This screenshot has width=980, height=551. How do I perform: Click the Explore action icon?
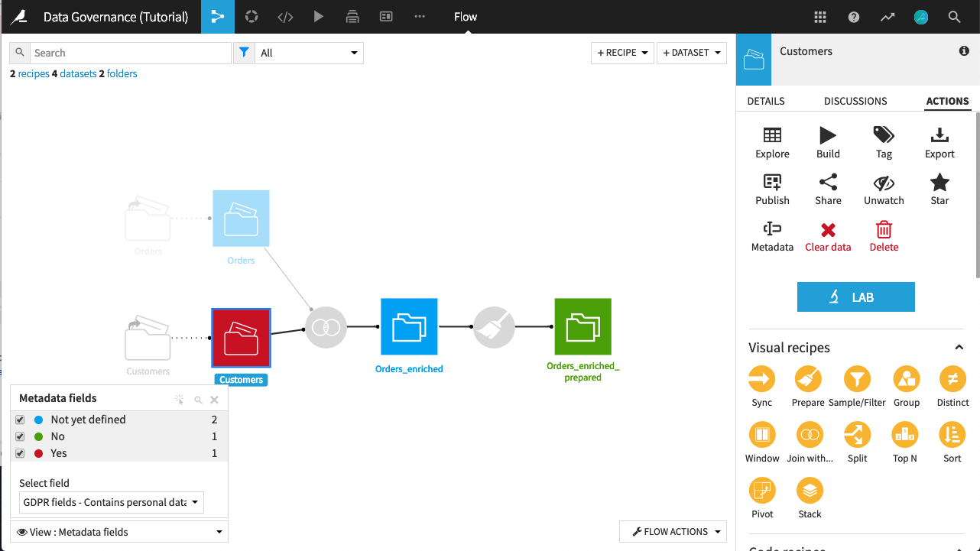(772, 136)
